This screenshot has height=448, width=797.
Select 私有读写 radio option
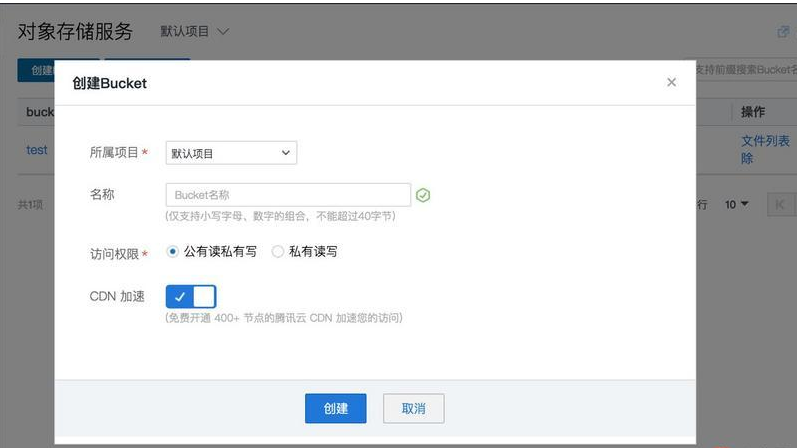tap(278, 251)
